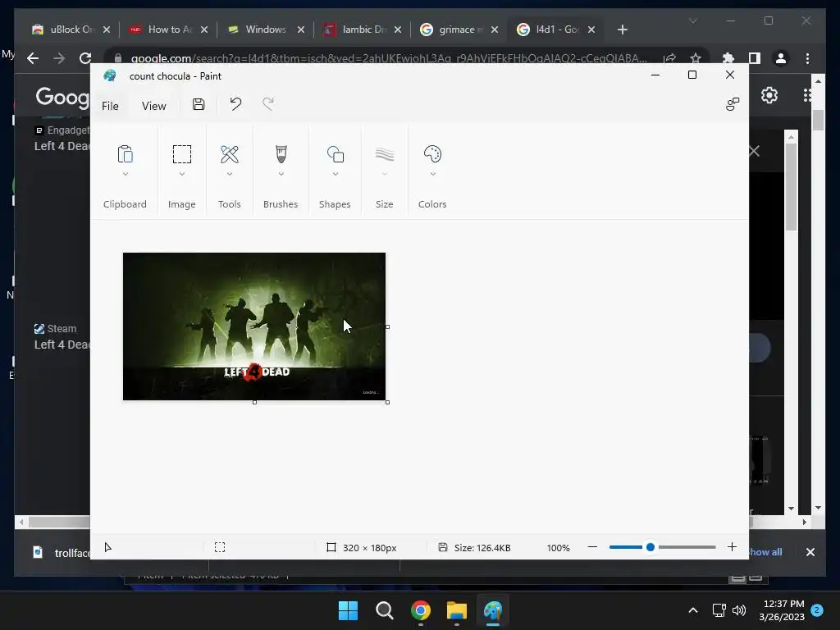Click the zoom in plus button in Paint
Image resolution: width=840 pixels, height=630 pixels.
click(x=732, y=547)
